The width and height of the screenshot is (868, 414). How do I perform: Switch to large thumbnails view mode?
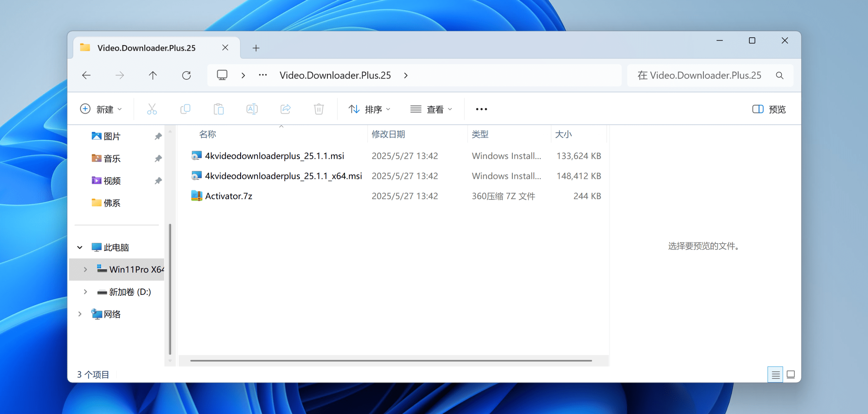791,374
